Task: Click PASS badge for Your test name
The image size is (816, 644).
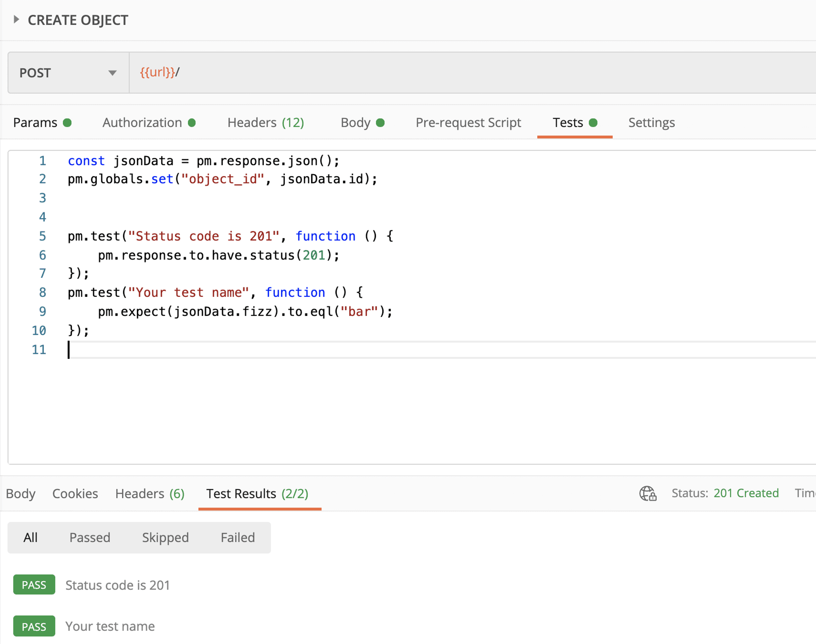Action: (34, 626)
